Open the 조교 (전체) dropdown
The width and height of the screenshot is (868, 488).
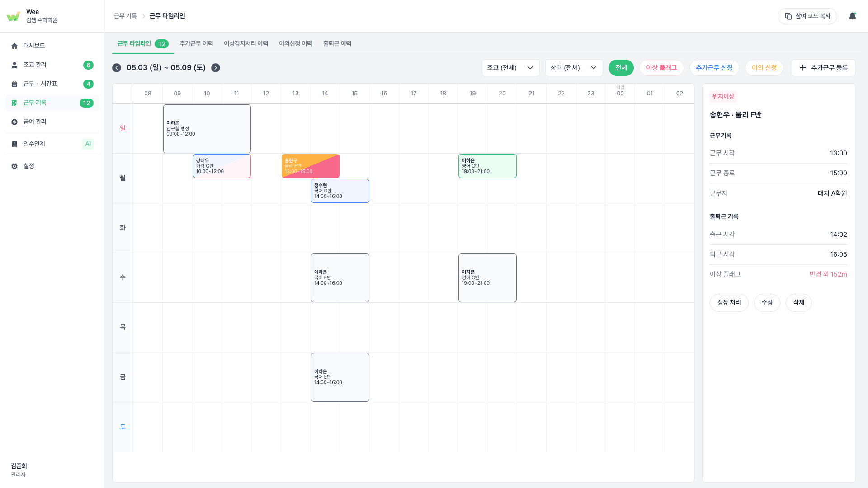511,68
